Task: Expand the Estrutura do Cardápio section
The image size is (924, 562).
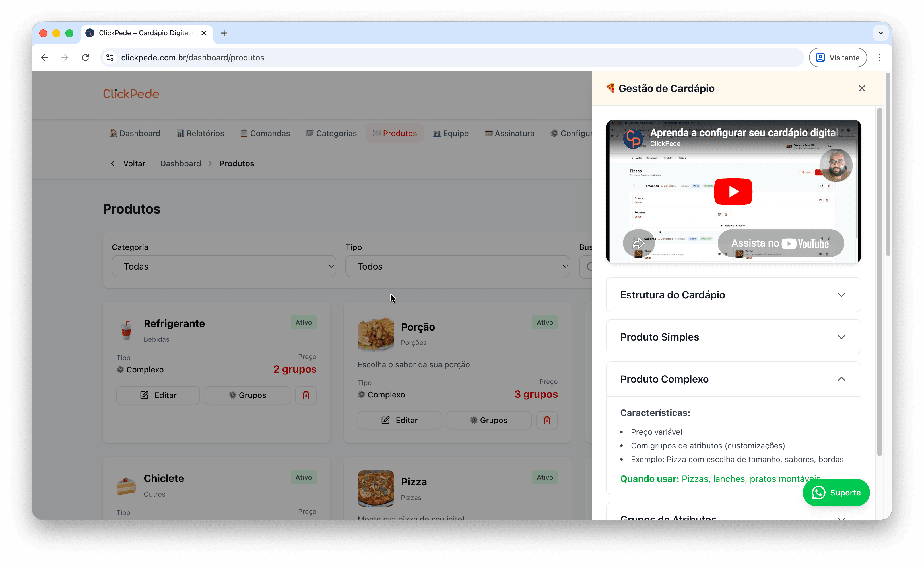Action: [733, 295]
